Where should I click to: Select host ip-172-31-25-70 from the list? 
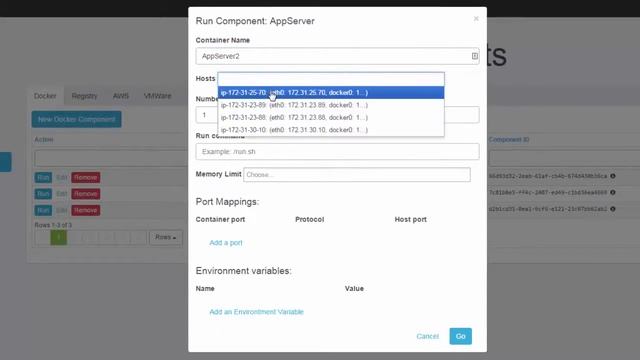pos(331,93)
